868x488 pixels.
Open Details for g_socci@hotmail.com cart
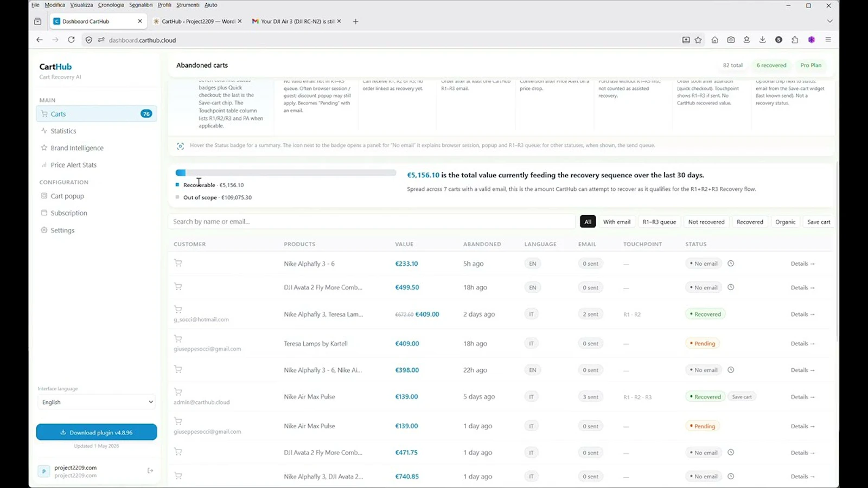[802, 314]
